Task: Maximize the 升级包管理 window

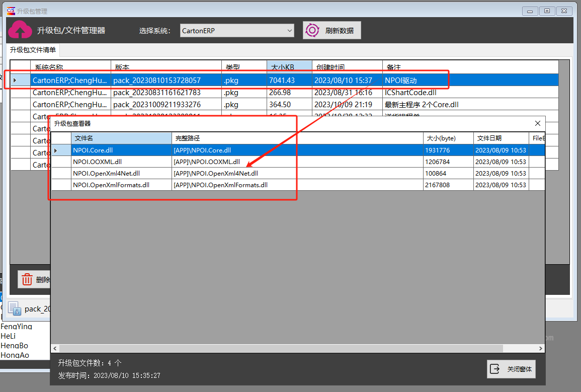Action: [x=547, y=11]
